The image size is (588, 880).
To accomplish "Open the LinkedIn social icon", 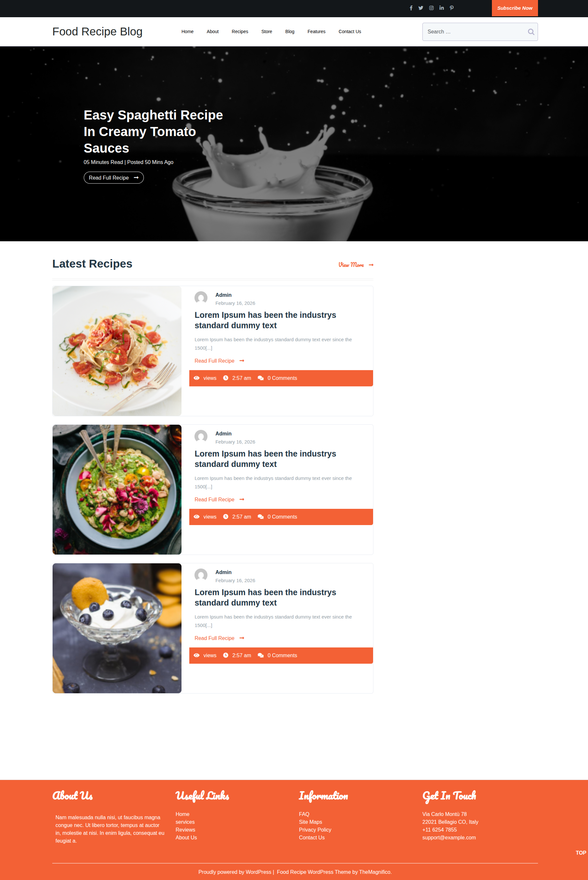I will point(442,8).
